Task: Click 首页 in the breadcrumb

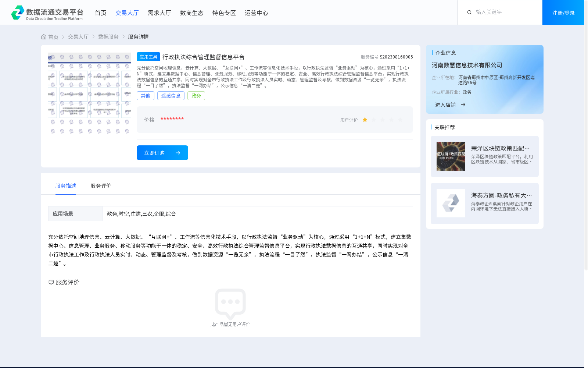Action: [53, 37]
